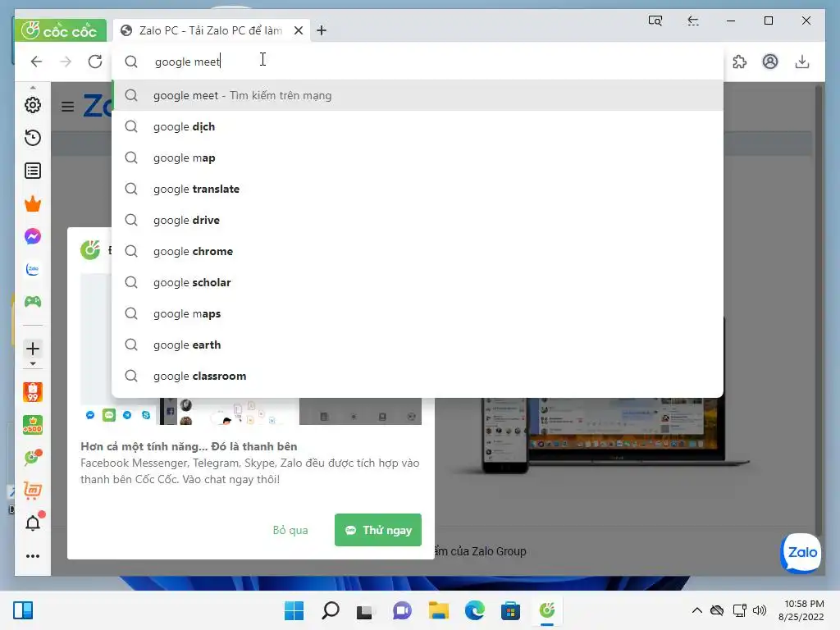This screenshot has width=840, height=630.
Task: Open the games controller sidebar icon
Action: click(33, 302)
